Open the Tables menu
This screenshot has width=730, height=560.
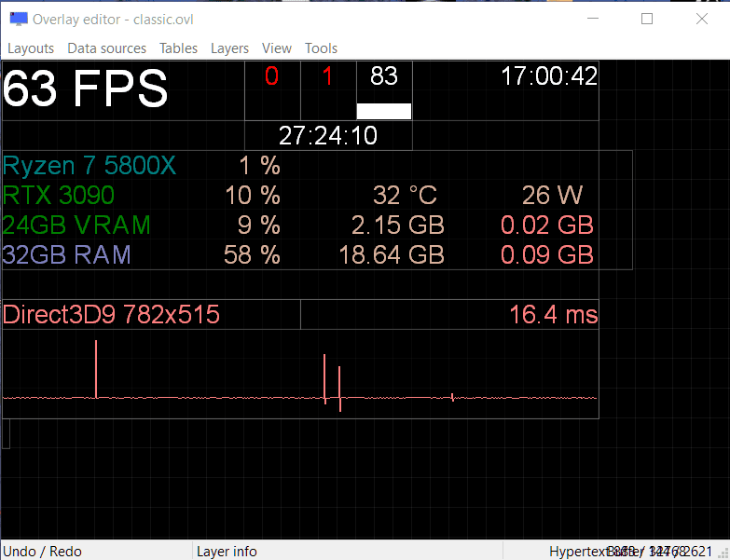click(x=178, y=48)
